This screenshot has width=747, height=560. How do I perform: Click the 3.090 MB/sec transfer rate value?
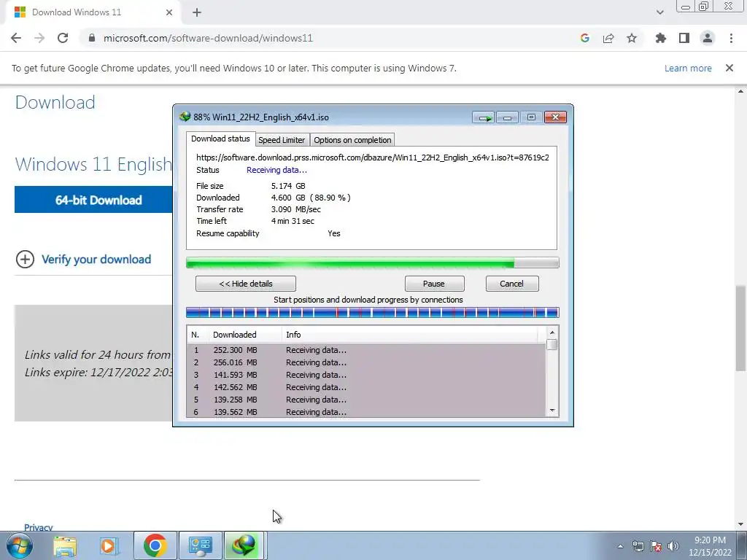(x=296, y=209)
